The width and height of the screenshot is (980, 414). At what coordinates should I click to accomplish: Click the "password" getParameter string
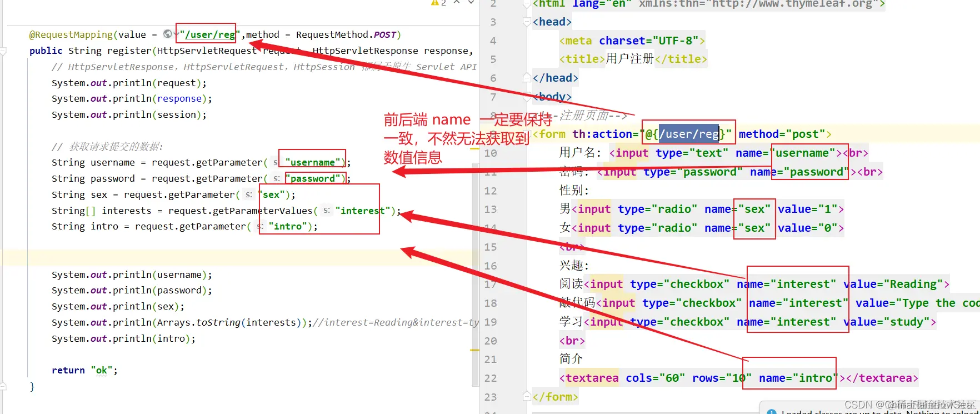312,178
